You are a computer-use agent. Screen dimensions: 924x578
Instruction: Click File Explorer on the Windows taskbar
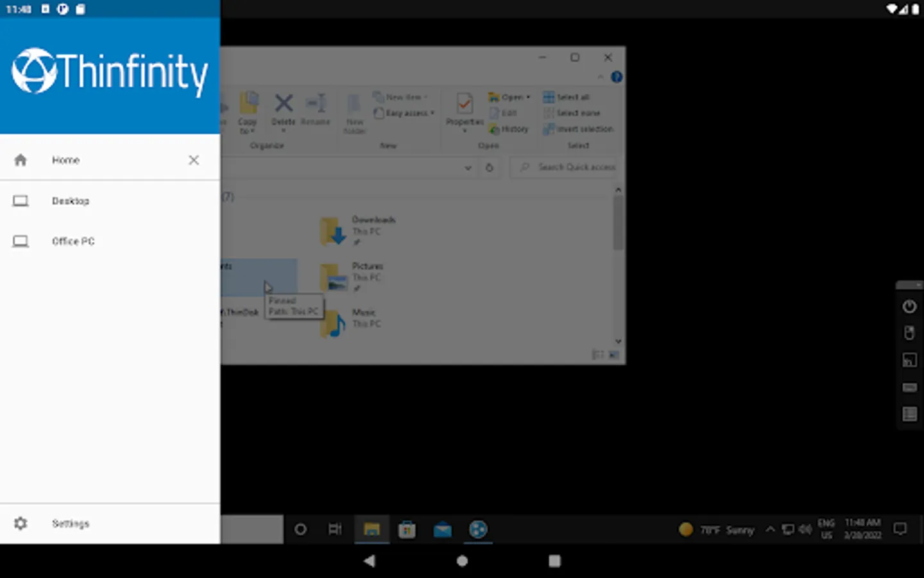pos(372,530)
